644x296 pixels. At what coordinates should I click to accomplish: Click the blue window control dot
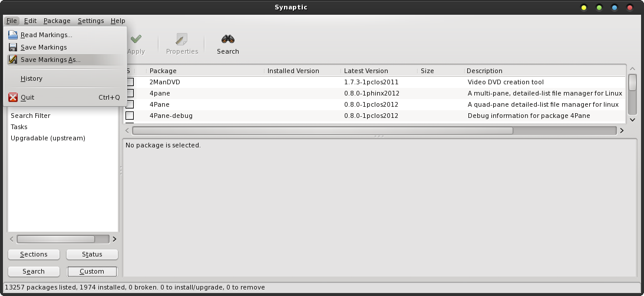(615, 8)
